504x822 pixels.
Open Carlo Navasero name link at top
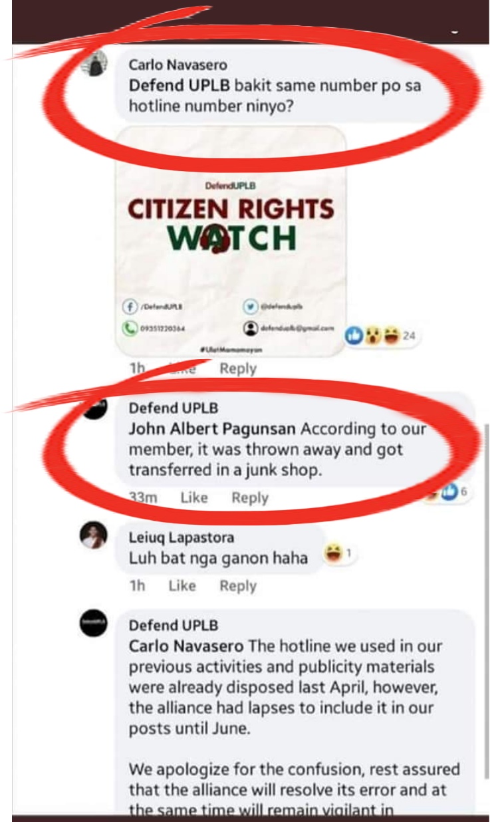pos(178,65)
